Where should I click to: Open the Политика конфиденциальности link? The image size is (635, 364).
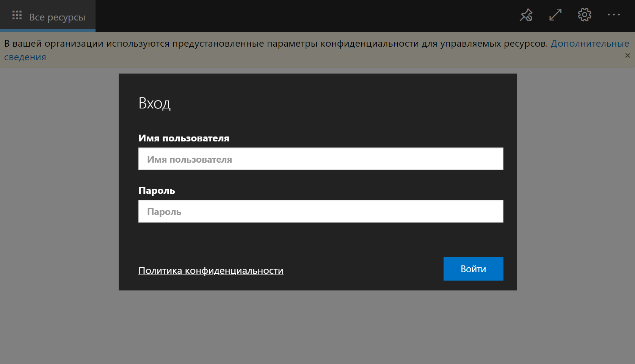[211, 271]
